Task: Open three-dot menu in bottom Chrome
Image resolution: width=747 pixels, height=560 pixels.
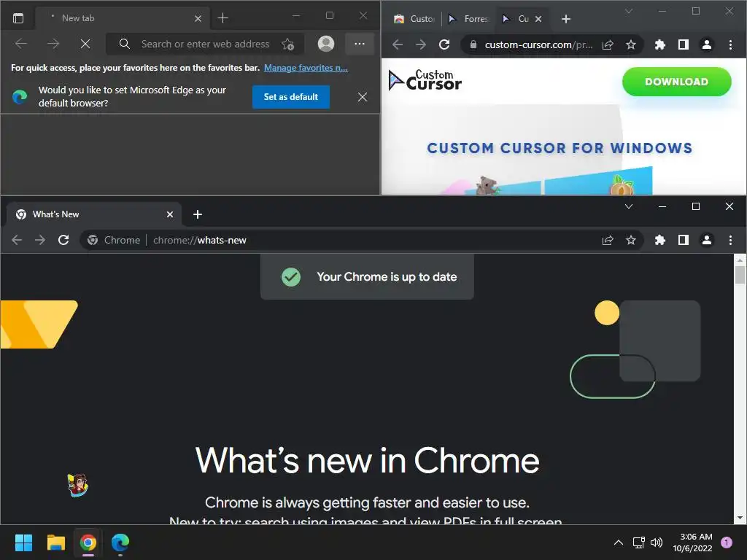Action: tap(730, 240)
